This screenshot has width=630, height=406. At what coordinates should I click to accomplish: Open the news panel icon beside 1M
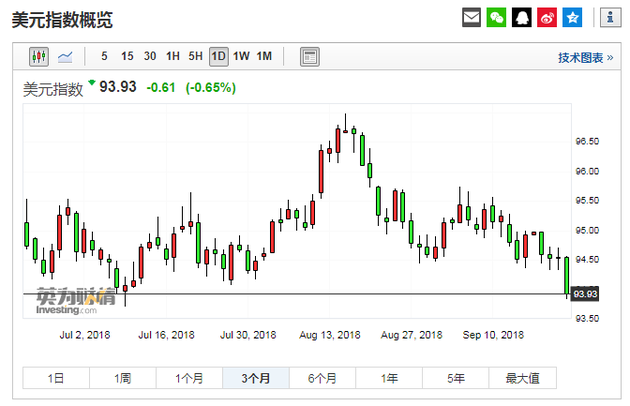[310, 56]
